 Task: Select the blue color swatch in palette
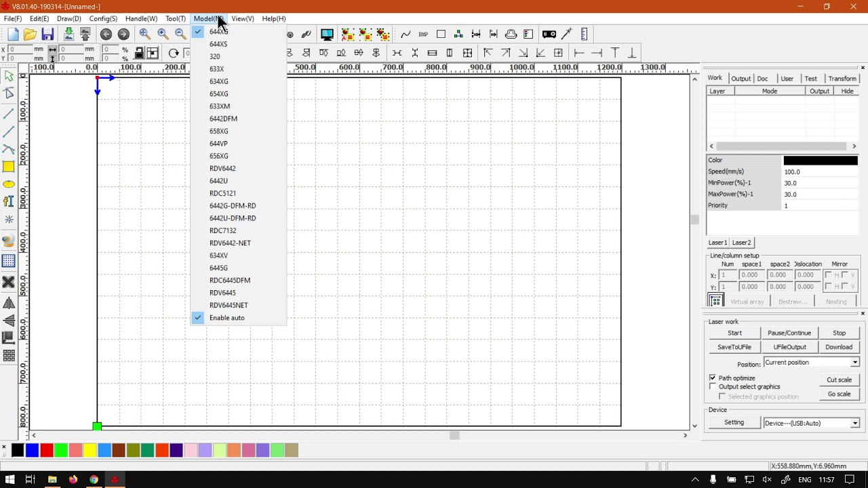(x=33, y=450)
